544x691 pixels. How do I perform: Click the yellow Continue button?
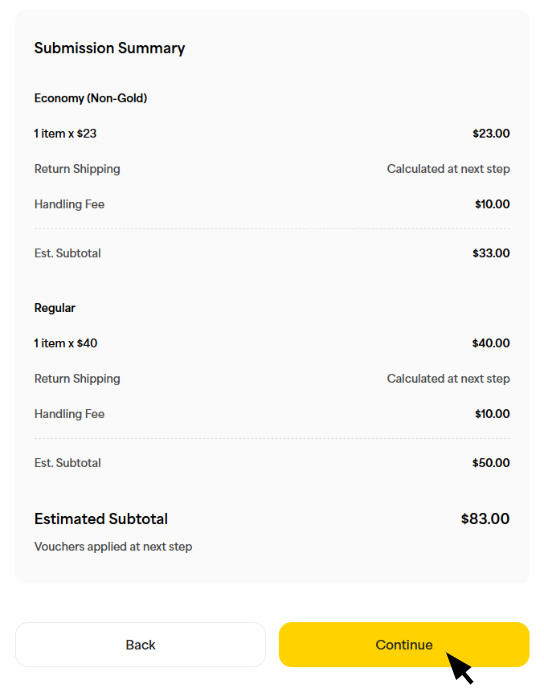tap(404, 644)
